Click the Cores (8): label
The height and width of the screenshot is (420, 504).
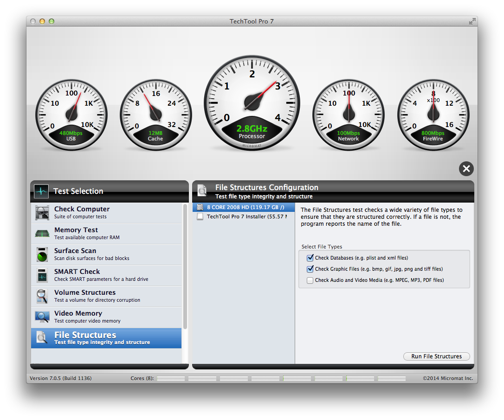[x=142, y=378]
